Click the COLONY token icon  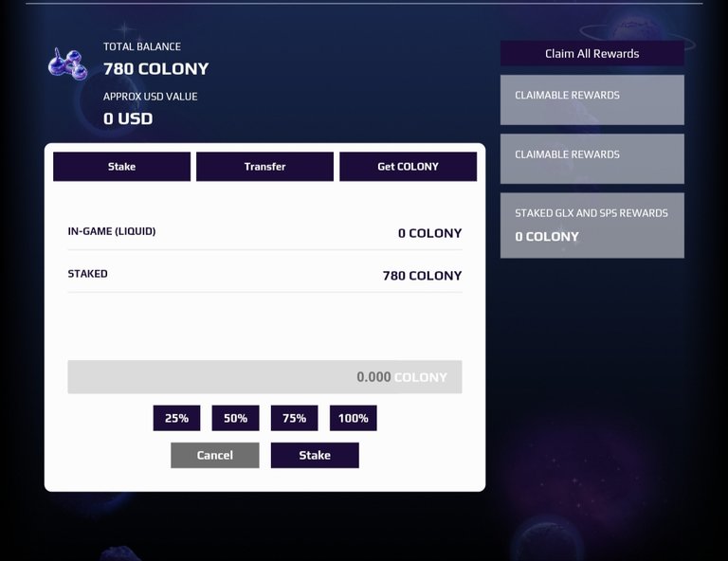click(68, 63)
